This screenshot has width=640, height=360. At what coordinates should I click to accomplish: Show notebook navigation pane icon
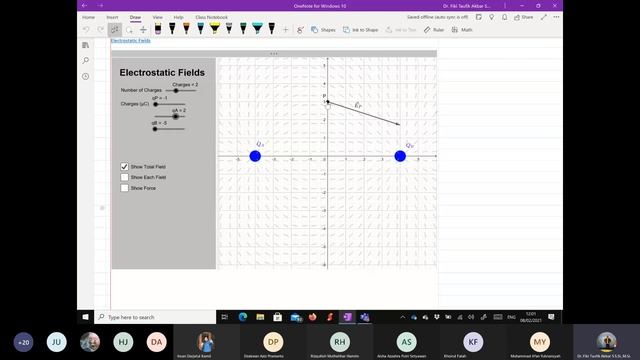pos(85,45)
